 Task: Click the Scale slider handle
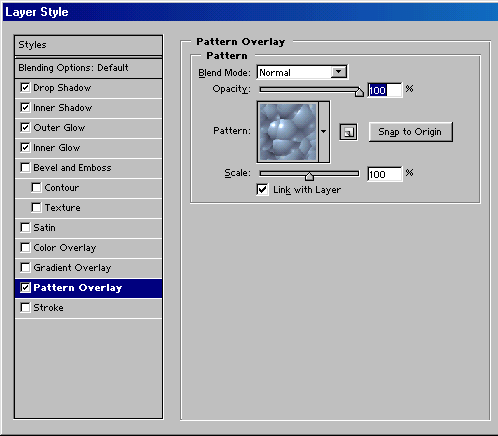(309, 176)
